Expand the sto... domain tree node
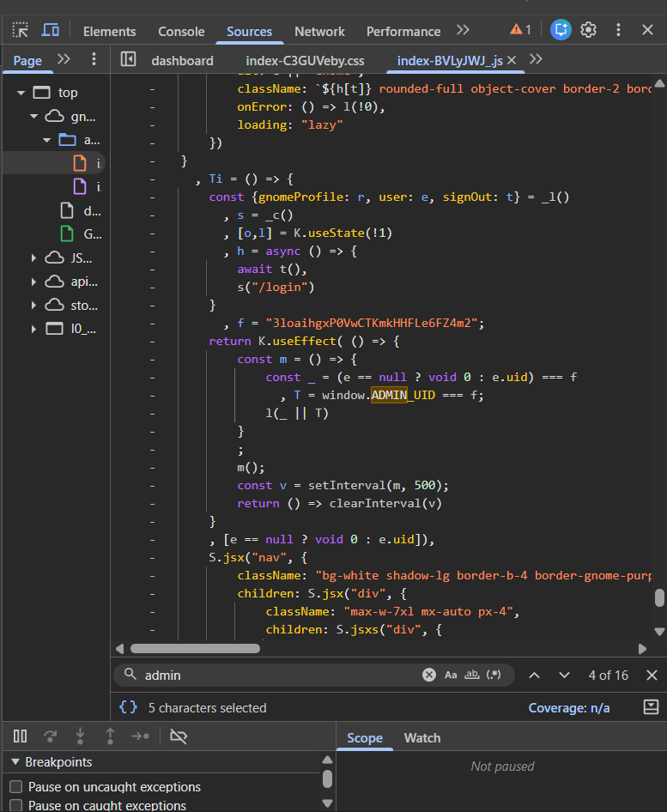This screenshot has width=667, height=812. (x=33, y=305)
